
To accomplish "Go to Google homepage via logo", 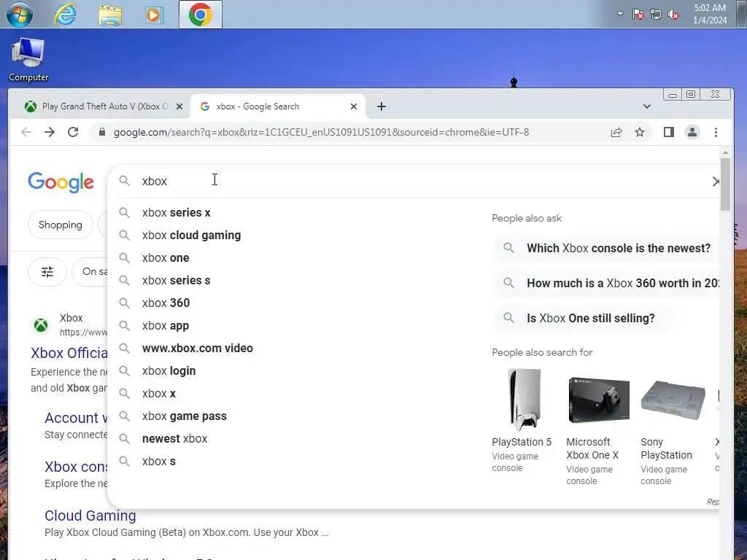I will point(61,182).
